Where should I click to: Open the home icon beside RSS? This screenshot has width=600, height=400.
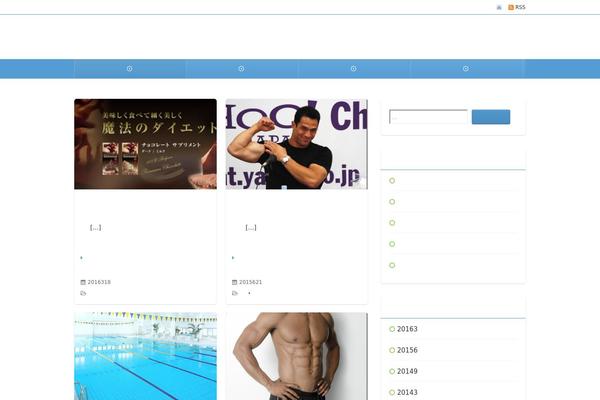(499, 8)
